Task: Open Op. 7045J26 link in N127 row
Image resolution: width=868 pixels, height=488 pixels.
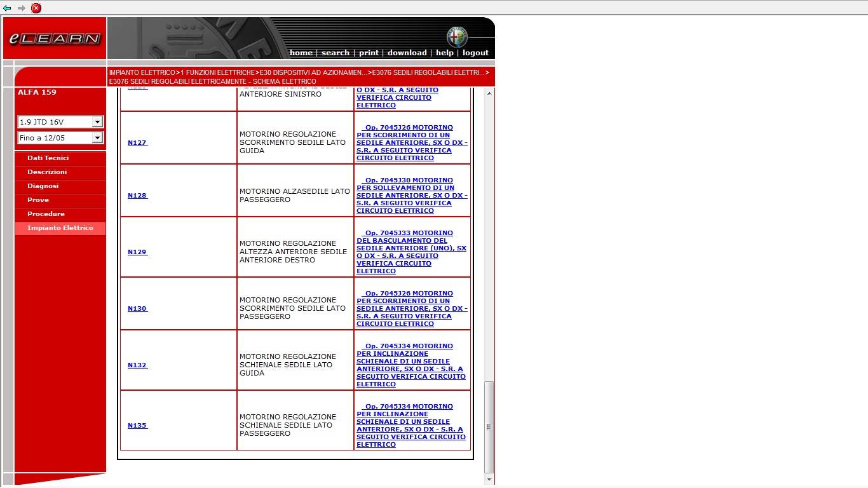Action: pyautogui.click(x=412, y=143)
